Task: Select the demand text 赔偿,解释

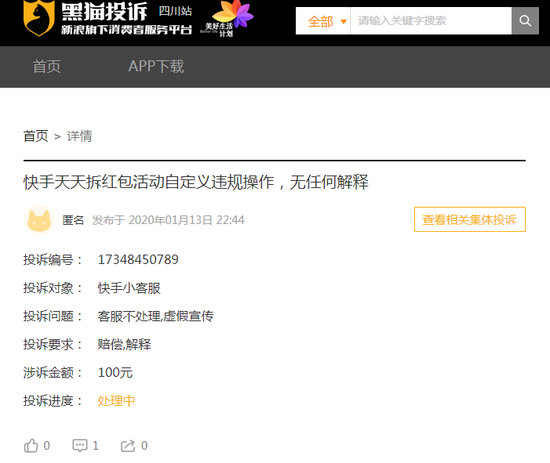Action: coord(124,344)
